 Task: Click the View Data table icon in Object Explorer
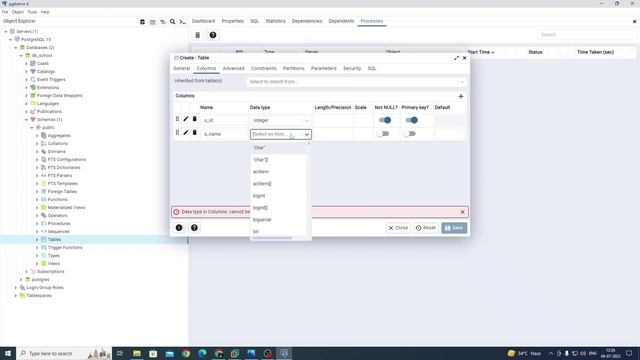coord(153,22)
